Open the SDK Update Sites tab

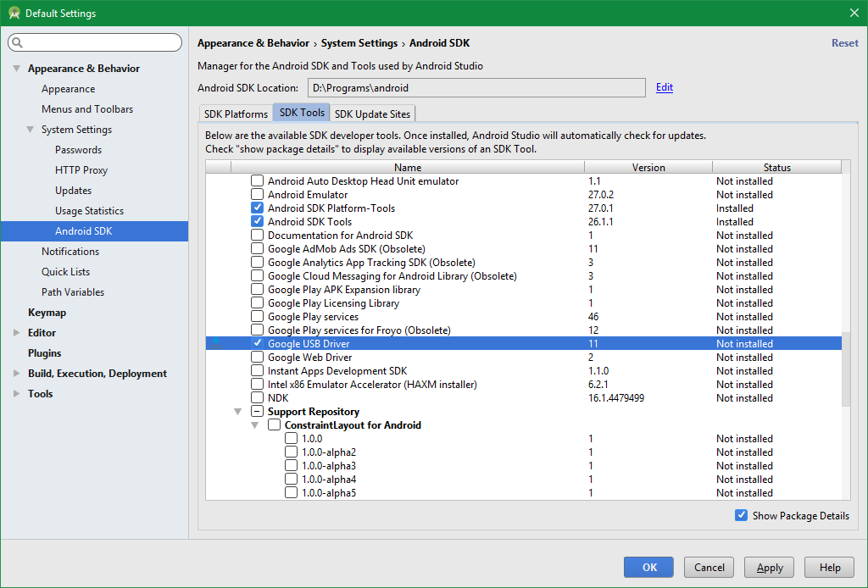(373, 114)
